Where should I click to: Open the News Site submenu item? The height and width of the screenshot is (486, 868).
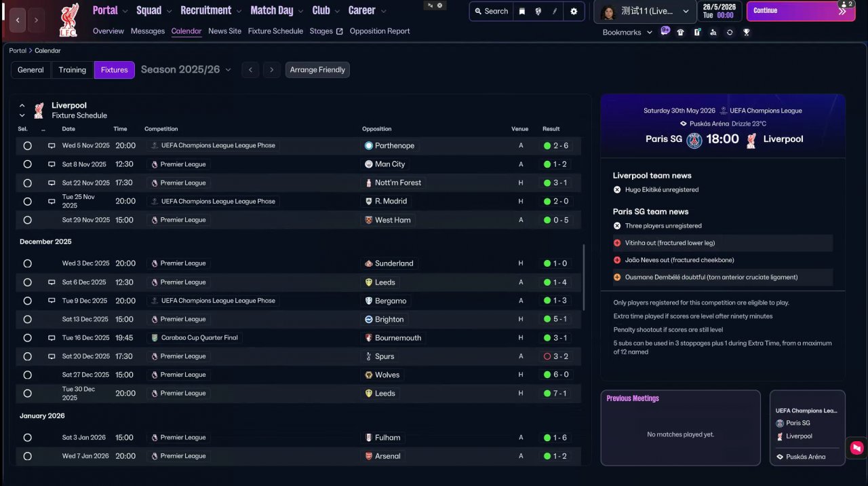224,31
